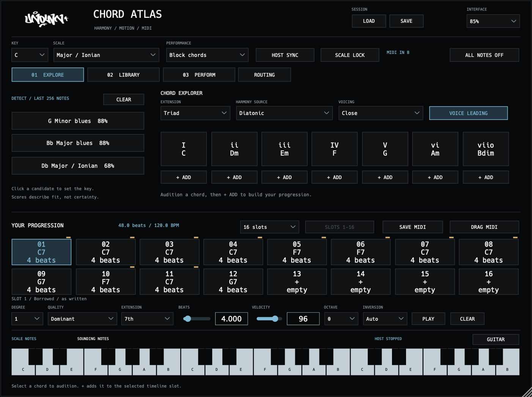This screenshot has width=532, height=397.
Task: Click the Load session button
Action: click(369, 21)
